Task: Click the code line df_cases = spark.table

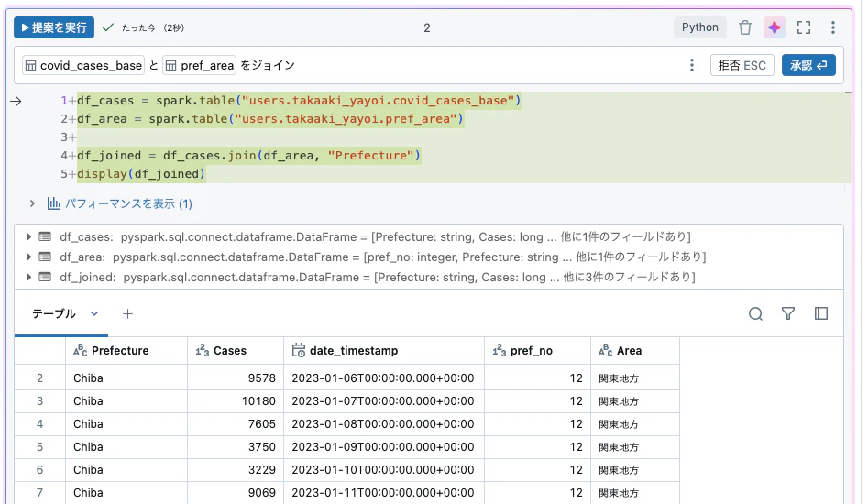Action: click(x=299, y=101)
